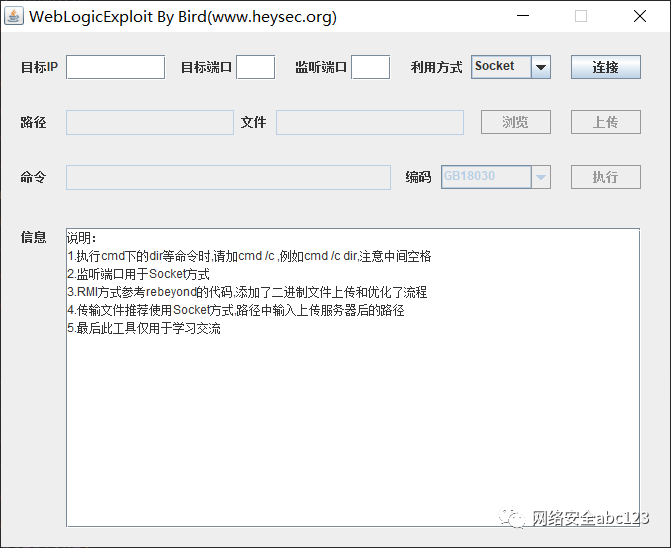Viewport: 671px width, 548px height.
Task: Minimize the WebLogicExploit window
Action: pos(523,16)
